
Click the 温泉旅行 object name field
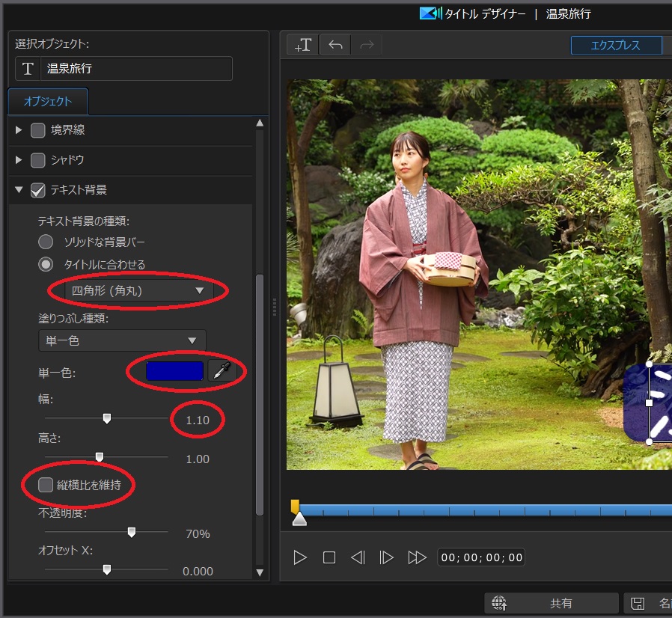tap(136, 69)
